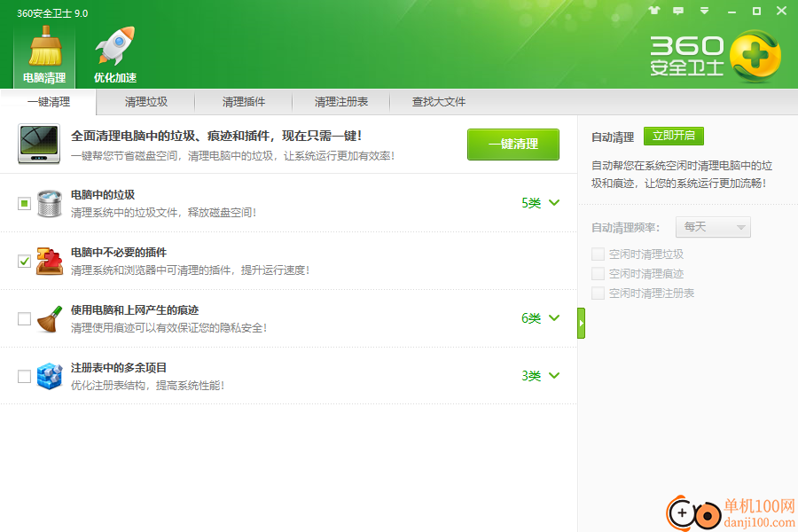
Task: Click the broom icon for usage traces
Action: (50, 318)
